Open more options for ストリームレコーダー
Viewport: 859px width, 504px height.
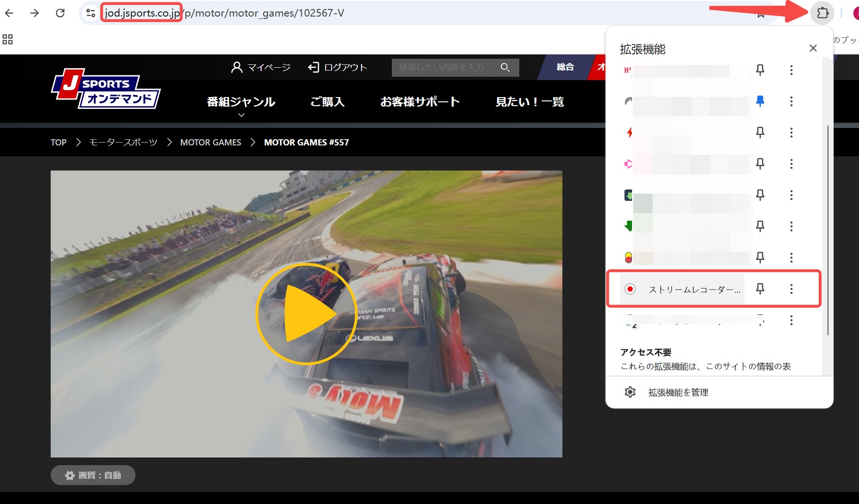pos(791,289)
